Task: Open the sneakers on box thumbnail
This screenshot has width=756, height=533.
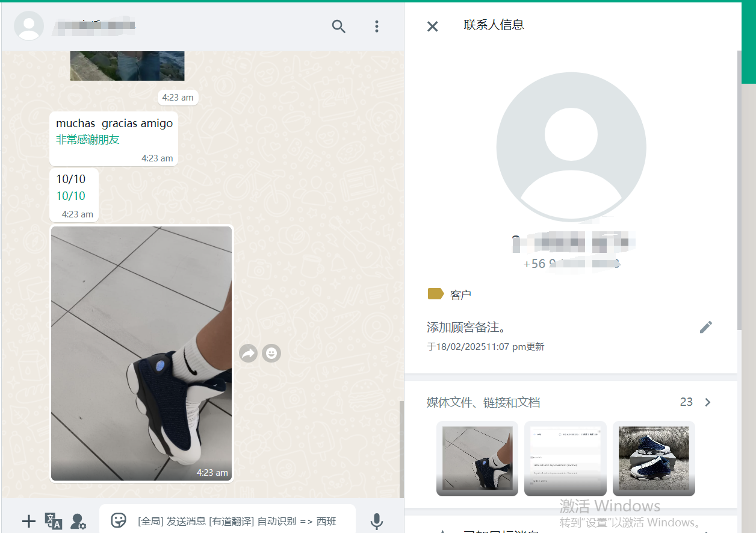Action: (654, 458)
